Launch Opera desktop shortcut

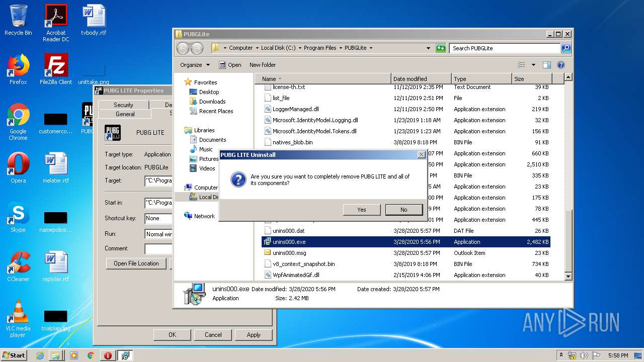tap(18, 168)
